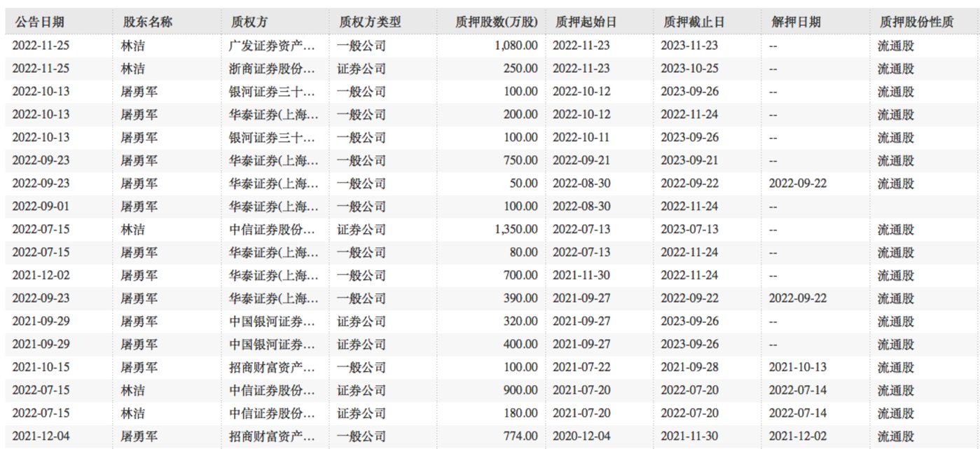
Task: Click the 2020-12-04 pledge start date
Action: 581,436
